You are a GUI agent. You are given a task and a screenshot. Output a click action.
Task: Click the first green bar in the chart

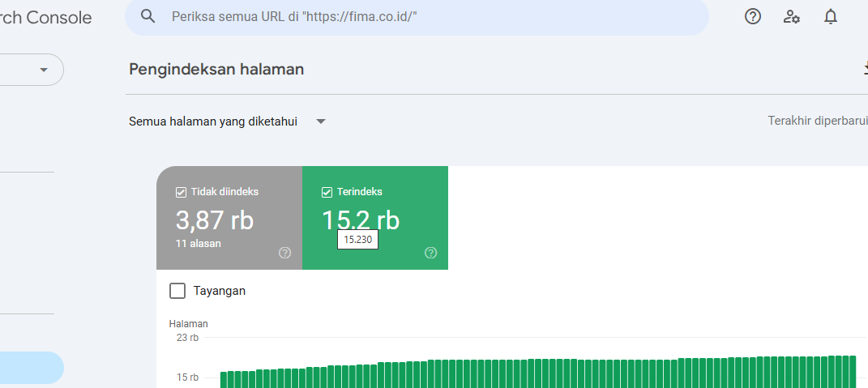pos(224,380)
